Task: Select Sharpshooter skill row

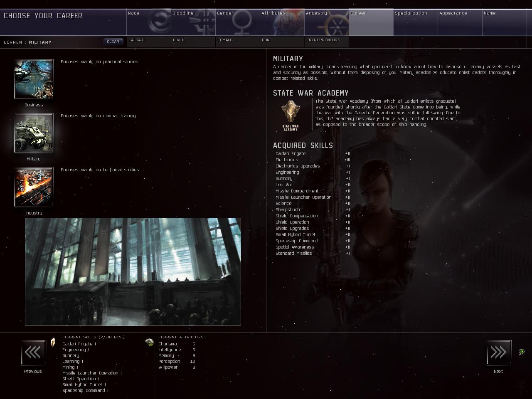Action: tap(313, 210)
